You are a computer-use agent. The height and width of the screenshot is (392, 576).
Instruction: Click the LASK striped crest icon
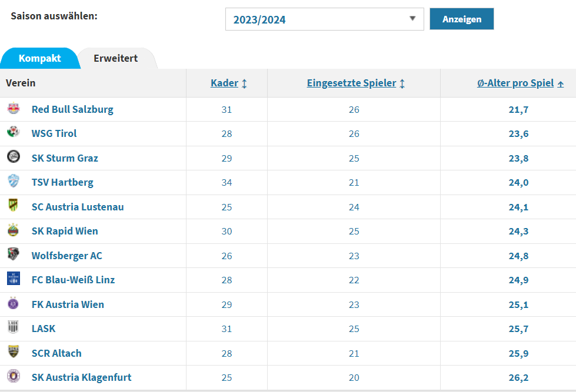click(13, 327)
